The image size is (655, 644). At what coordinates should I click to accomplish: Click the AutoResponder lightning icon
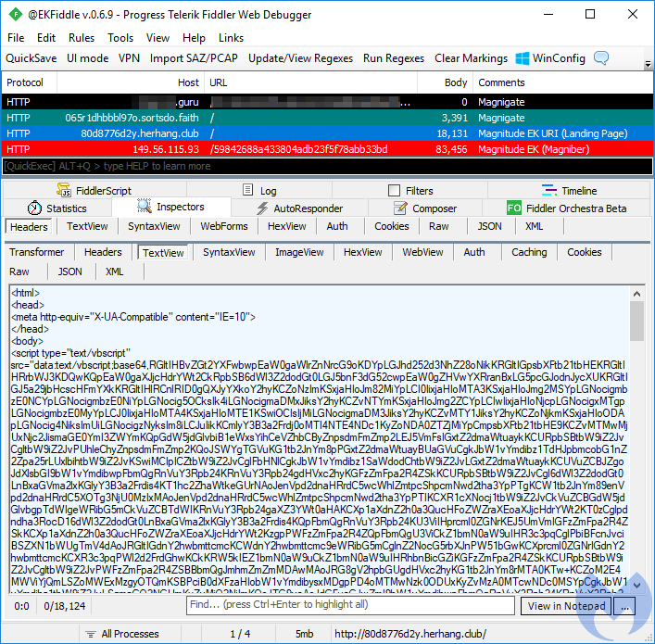262,208
